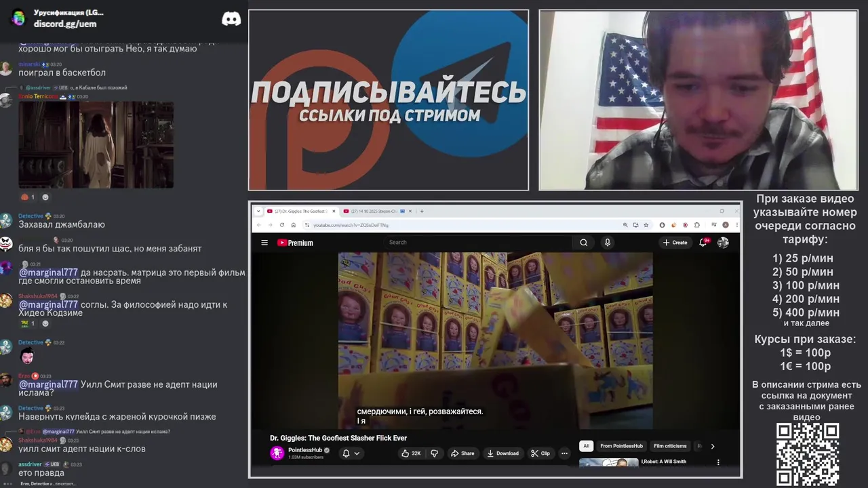Click the '1.03M subscribers' text

[x=306, y=457]
